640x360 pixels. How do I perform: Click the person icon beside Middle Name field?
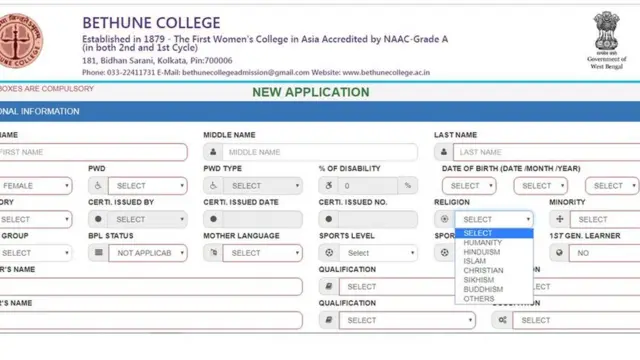pyautogui.click(x=213, y=152)
